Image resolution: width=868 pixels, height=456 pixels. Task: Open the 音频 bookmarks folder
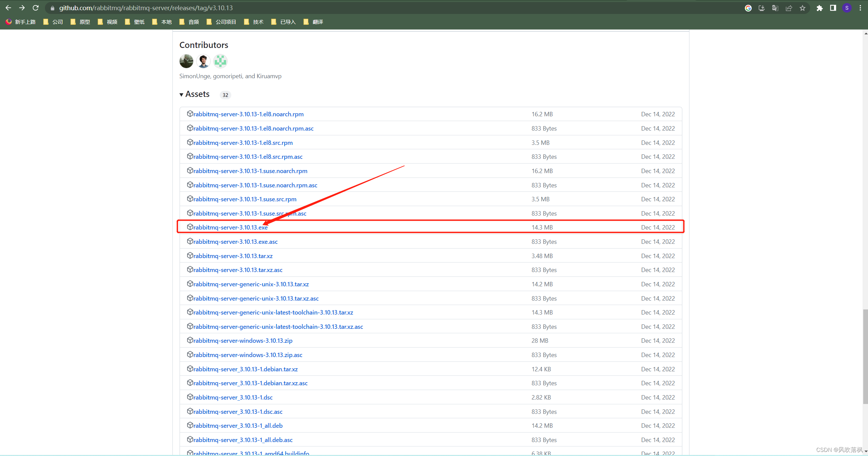[189, 22]
